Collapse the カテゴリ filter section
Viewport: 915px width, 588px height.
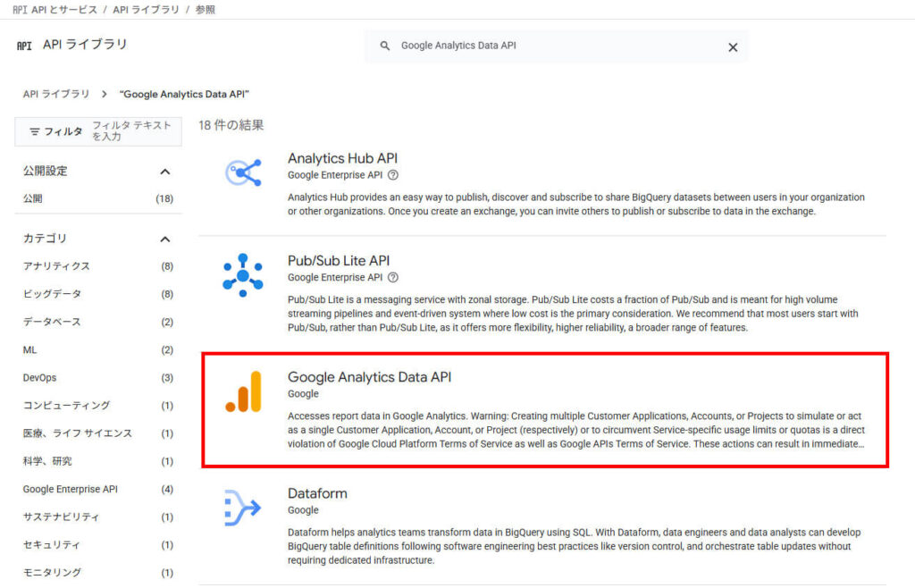click(164, 239)
